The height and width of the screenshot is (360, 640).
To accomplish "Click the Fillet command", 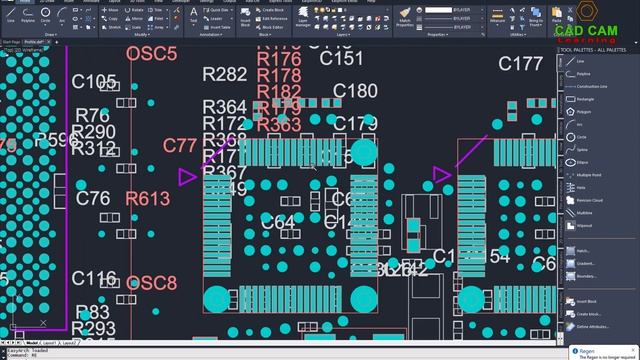I will tap(156, 18).
